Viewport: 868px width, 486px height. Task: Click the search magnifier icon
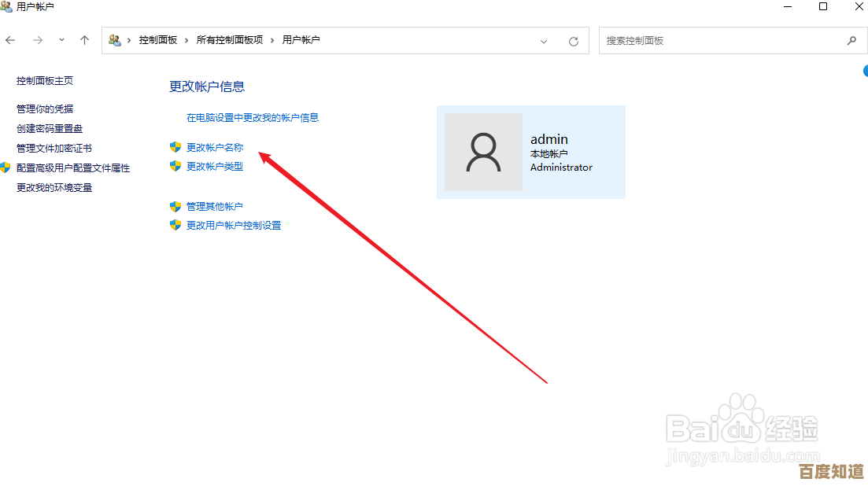[852, 39]
